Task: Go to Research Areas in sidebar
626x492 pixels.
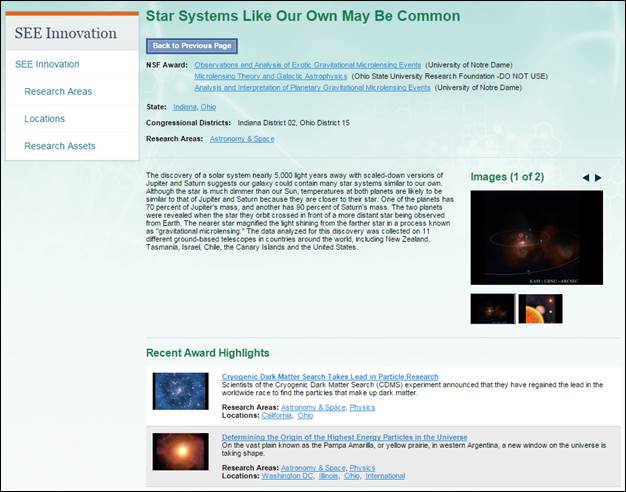Action: point(58,92)
